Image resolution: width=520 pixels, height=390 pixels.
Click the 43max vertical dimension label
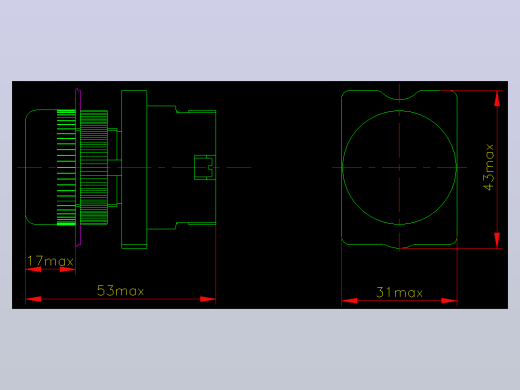tap(489, 167)
